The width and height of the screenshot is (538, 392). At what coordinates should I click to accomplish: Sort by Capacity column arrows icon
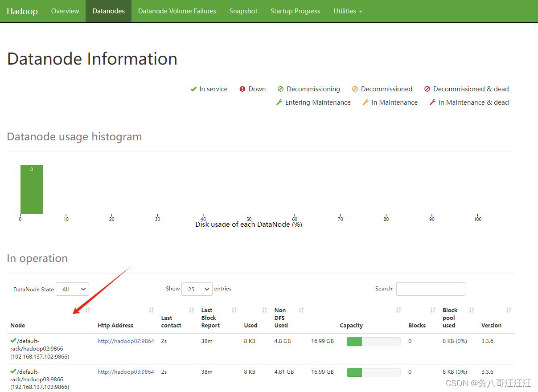(x=398, y=310)
